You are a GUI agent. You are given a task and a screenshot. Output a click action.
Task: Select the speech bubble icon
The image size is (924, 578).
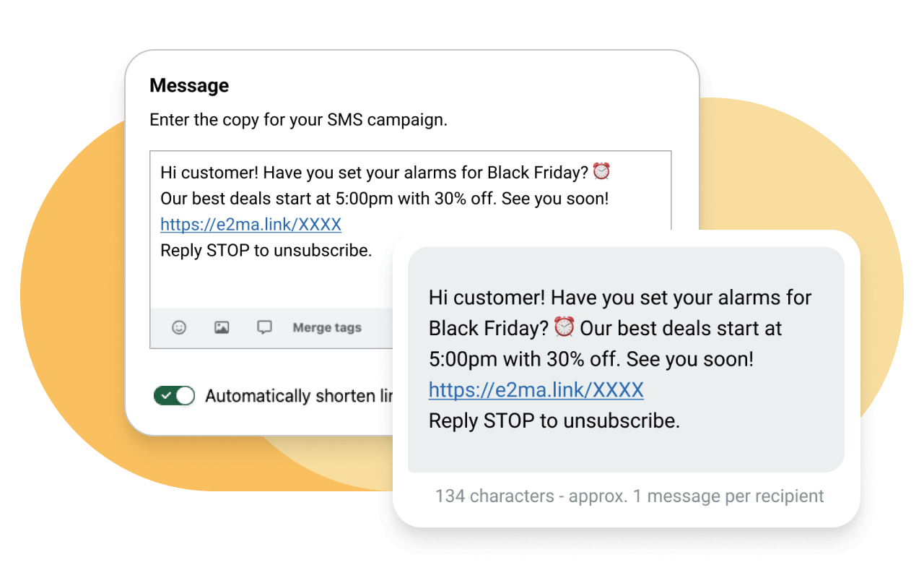pos(264,327)
